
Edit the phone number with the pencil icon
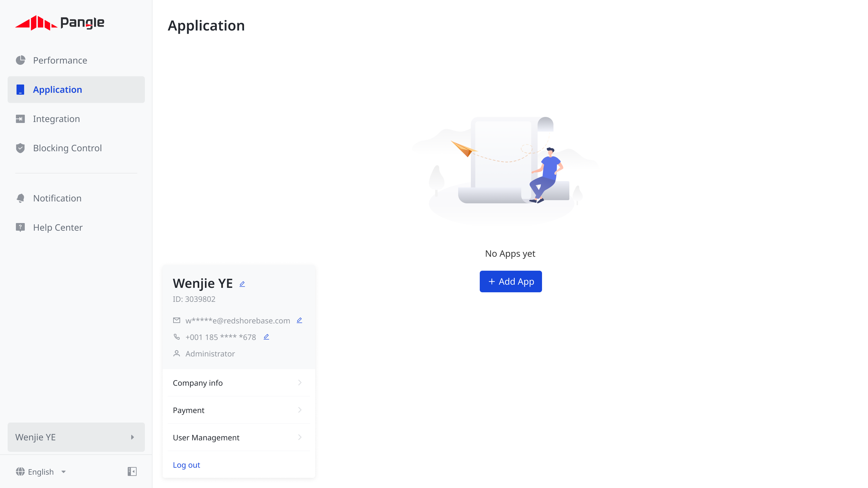point(267,337)
